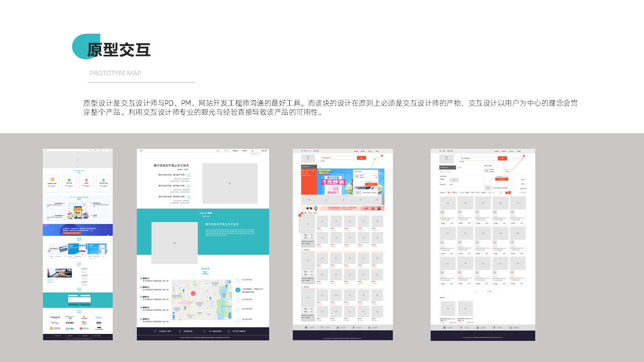Image resolution: width=644 pixels, height=362 pixels.
Task: Click the red location pin on the map
Action: pos(193,293)
